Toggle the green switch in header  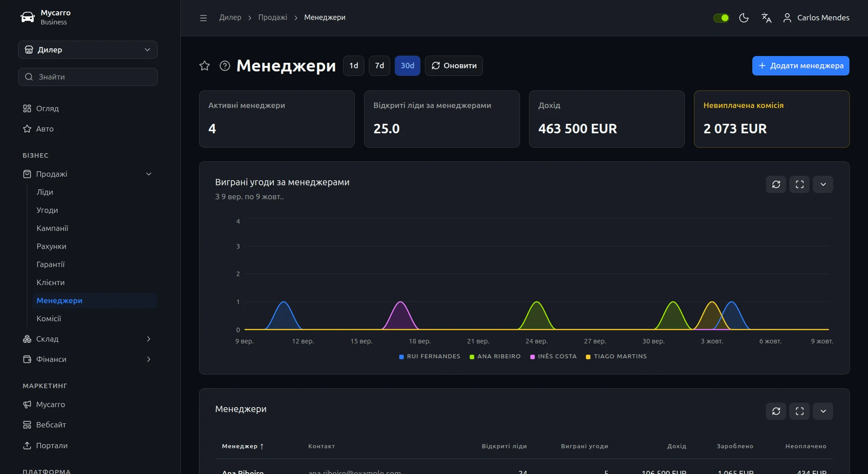pos(721,18)
